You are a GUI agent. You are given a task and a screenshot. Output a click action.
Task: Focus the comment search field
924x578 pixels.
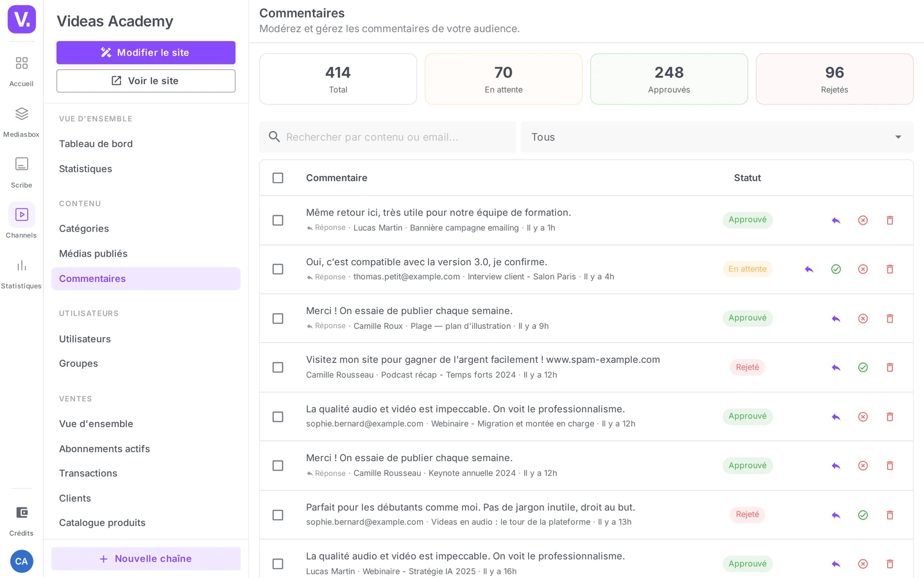coord(388,137)
